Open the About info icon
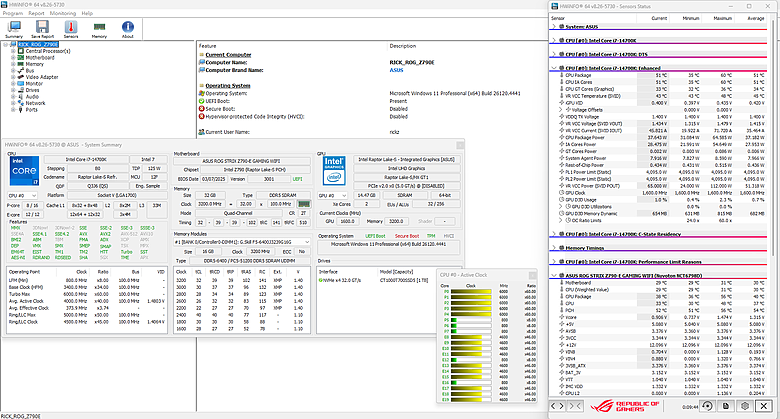 coord(127,29)
